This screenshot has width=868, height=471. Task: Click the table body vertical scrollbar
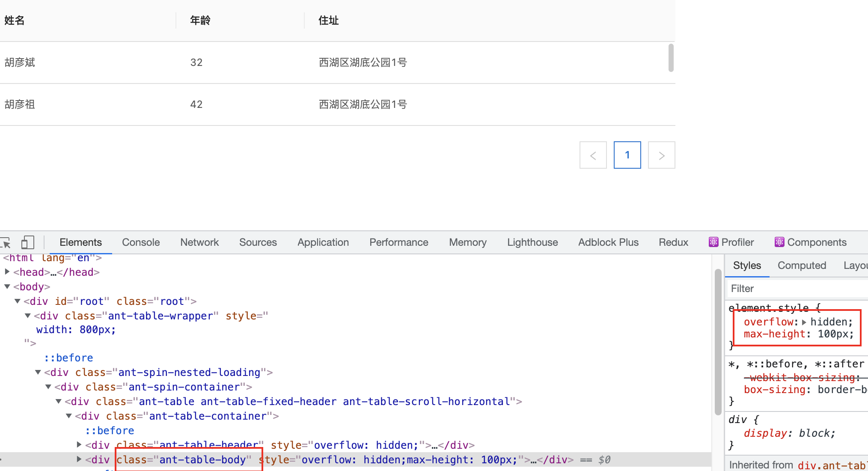click(671, 58)
